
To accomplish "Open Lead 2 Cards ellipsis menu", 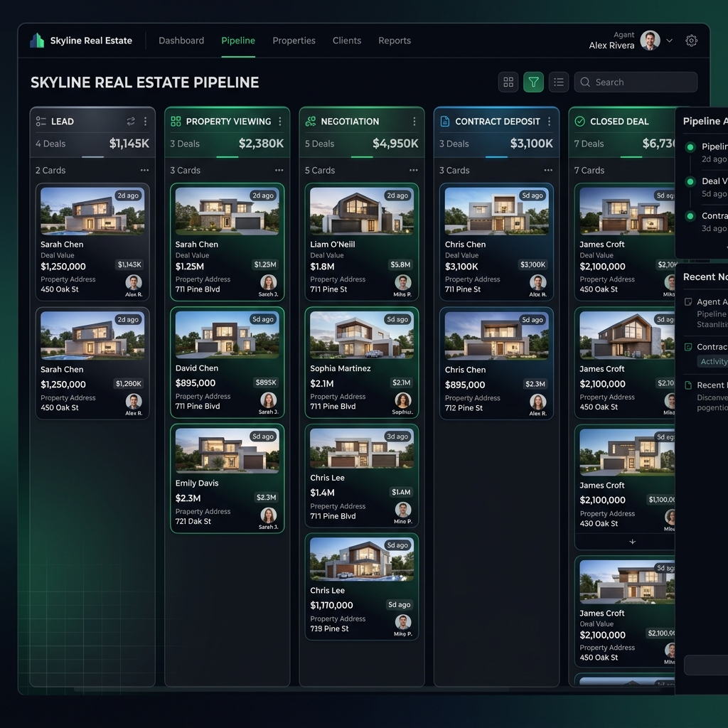I will [x=144, y=171].
